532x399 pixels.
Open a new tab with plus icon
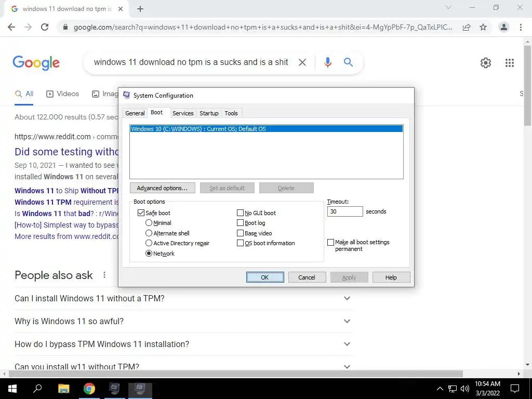(x=140, y=9)
